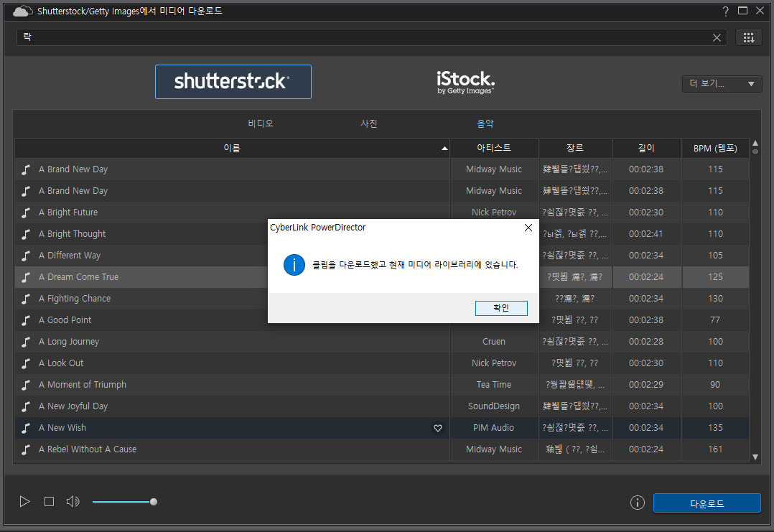This screenshot has width=774, height=532.
Task: Click the duration 00:02:41 cell
Action: (x=646, y=234)
